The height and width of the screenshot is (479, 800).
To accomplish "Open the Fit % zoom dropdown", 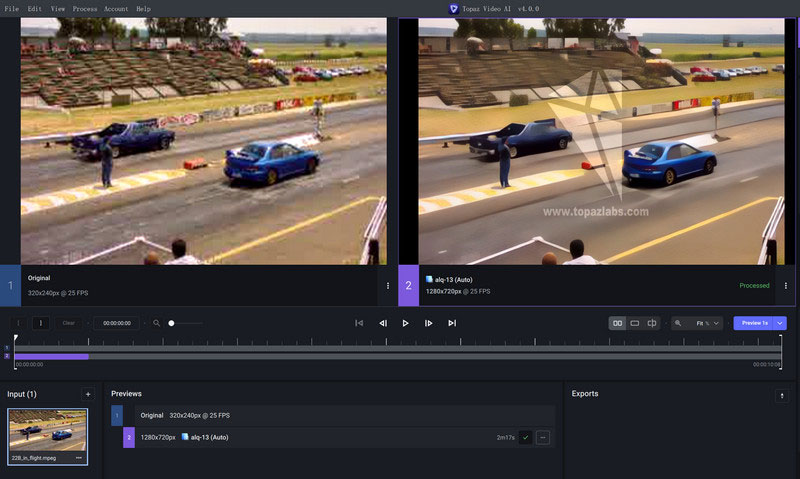I will [x=697, y=323].
